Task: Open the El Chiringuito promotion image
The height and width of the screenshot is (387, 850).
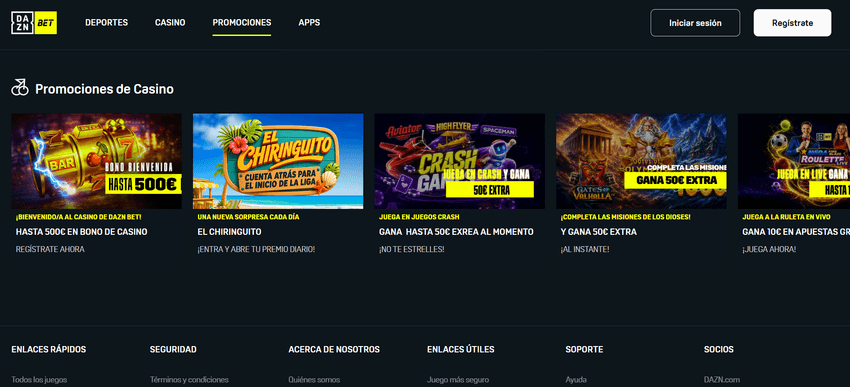Action: [x=278, y=161]
